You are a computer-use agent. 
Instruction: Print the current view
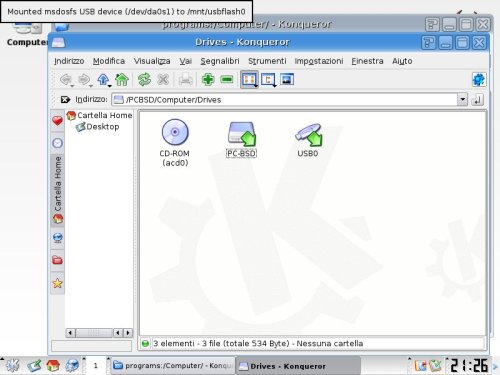(x=185, y=80)
